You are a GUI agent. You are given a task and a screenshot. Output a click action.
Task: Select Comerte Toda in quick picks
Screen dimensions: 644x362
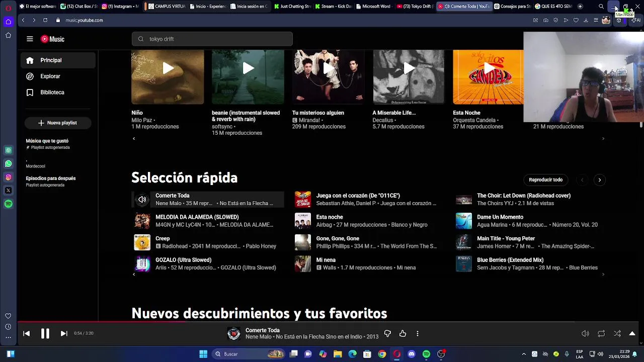point(208,200)
